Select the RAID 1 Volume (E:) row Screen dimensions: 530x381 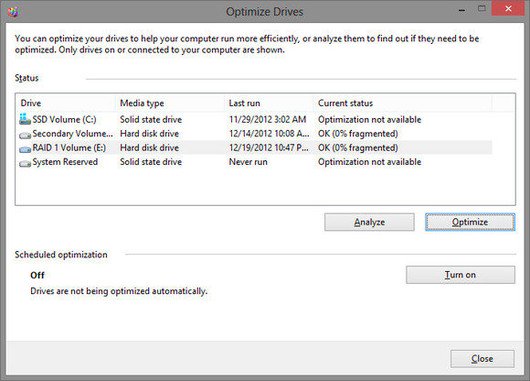(254, 148)
